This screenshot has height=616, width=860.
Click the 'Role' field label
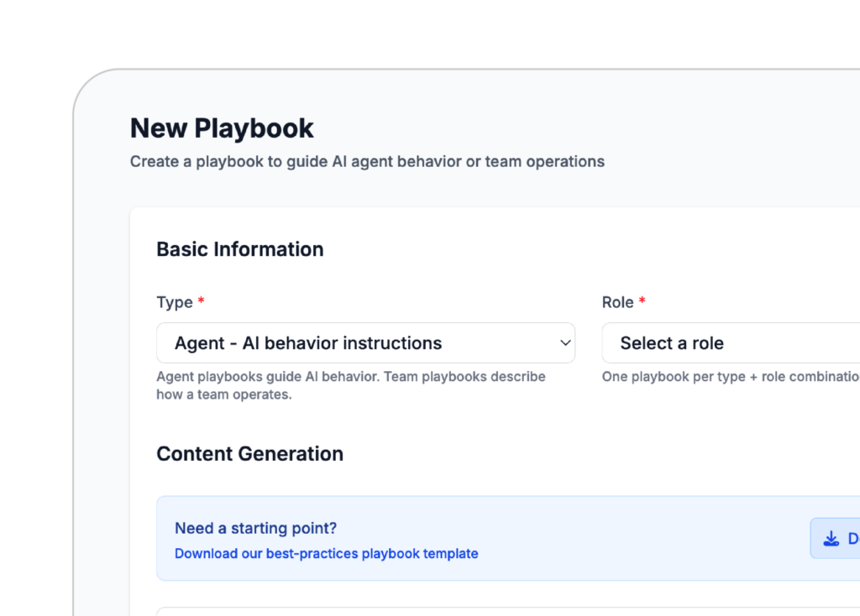[x=617, y=302]
